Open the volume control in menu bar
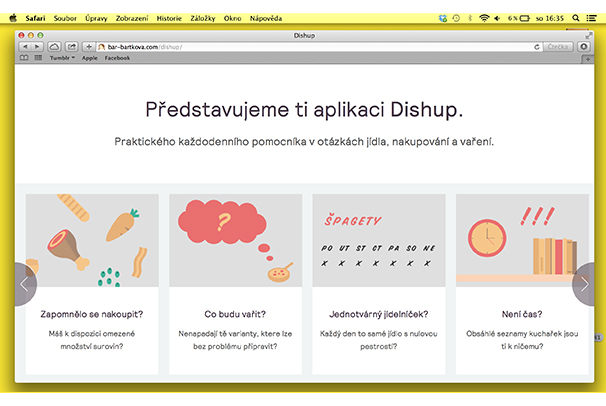The height and width of the screenshot is (406, 606). point(498,18)
